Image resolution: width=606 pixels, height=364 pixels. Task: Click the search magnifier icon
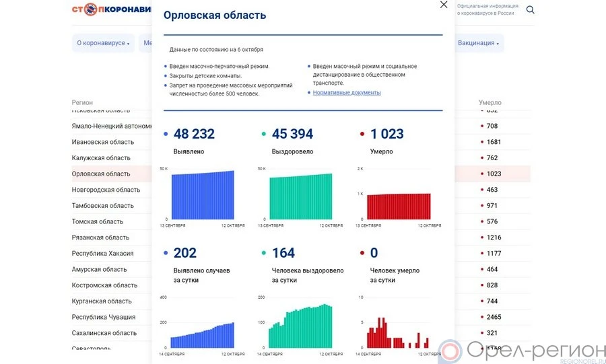click(x=531, y=10)
